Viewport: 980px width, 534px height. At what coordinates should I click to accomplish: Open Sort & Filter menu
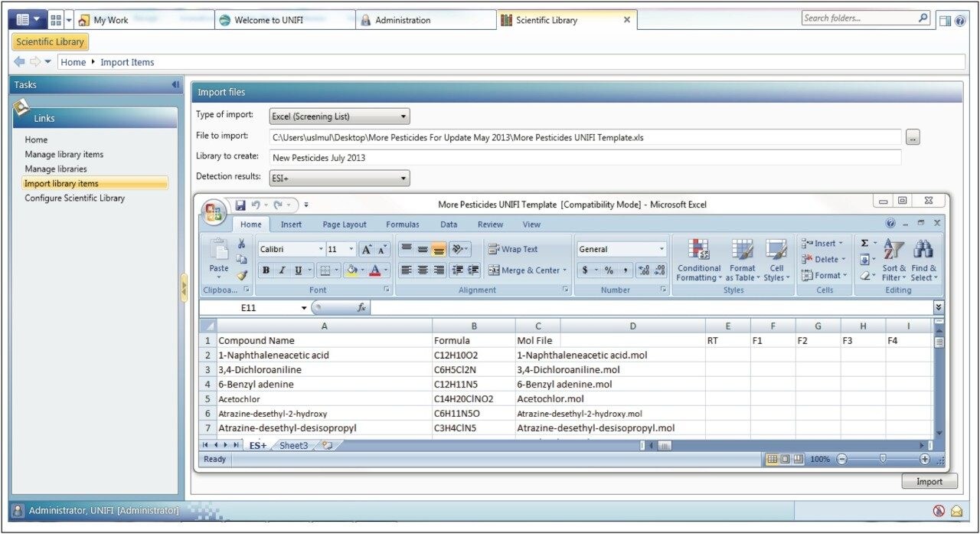point(893,260)
